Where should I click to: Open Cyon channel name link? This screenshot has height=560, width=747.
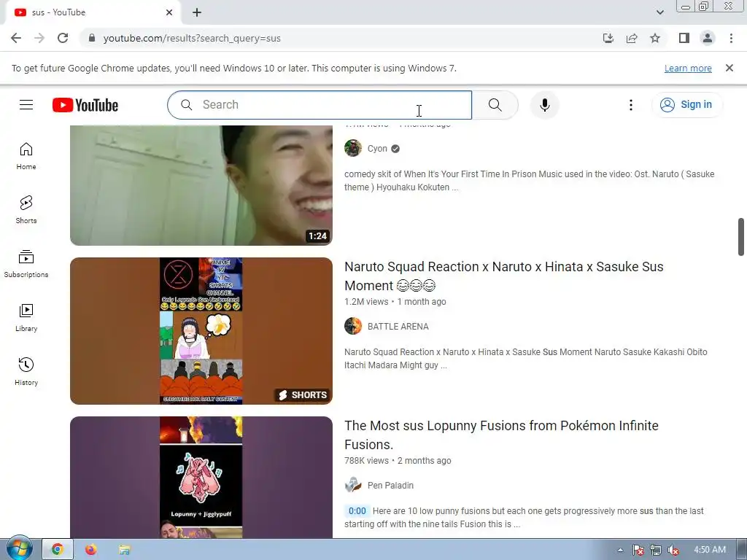point(377,149)
